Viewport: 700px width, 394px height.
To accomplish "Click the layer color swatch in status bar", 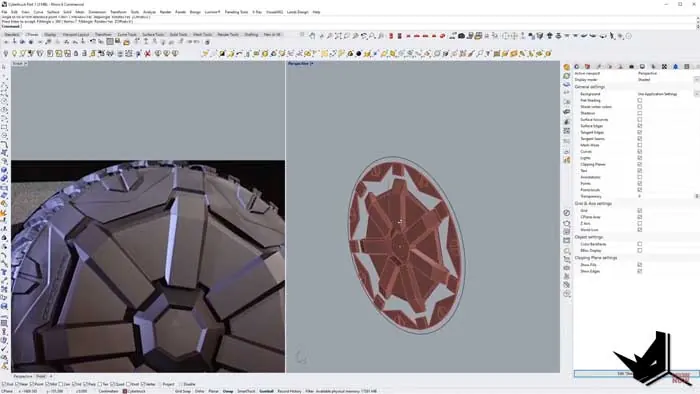I will point(125,391).
